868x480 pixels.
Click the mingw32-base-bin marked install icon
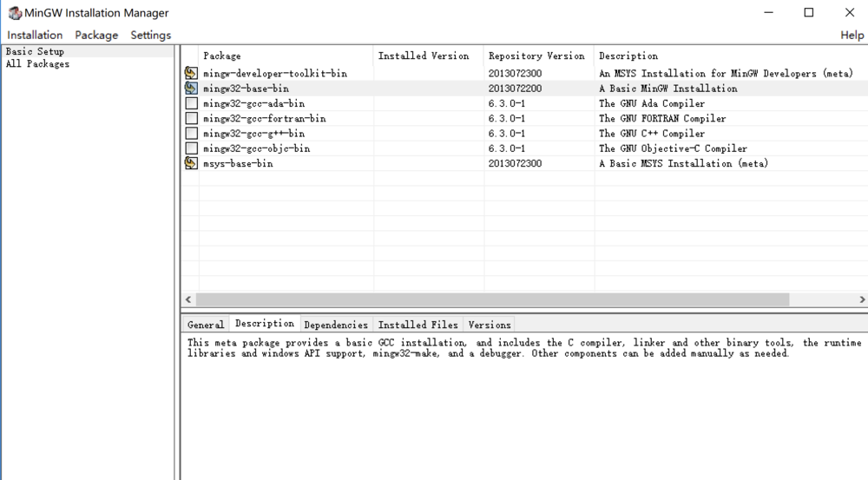pyautogui.click(x=191, y=88)
